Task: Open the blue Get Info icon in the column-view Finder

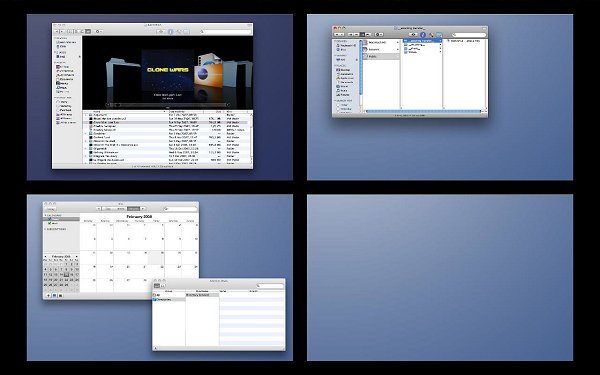Action: 423,34
